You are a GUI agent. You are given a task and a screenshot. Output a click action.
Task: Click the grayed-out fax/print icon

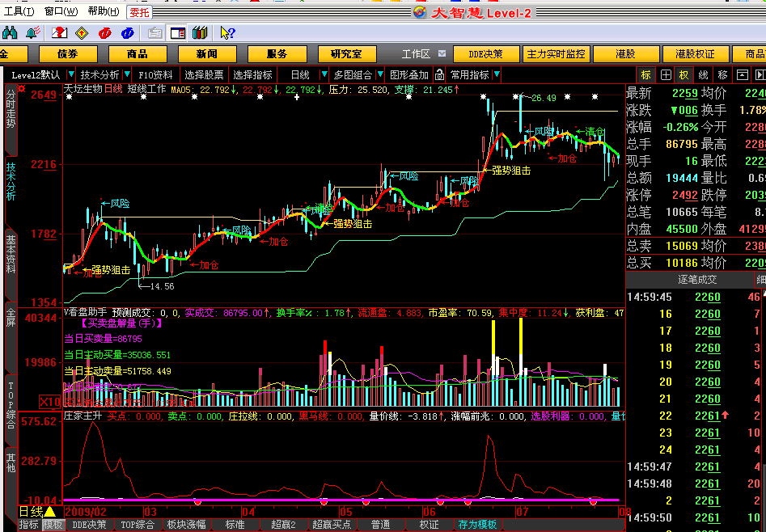(x=154, y=32)
